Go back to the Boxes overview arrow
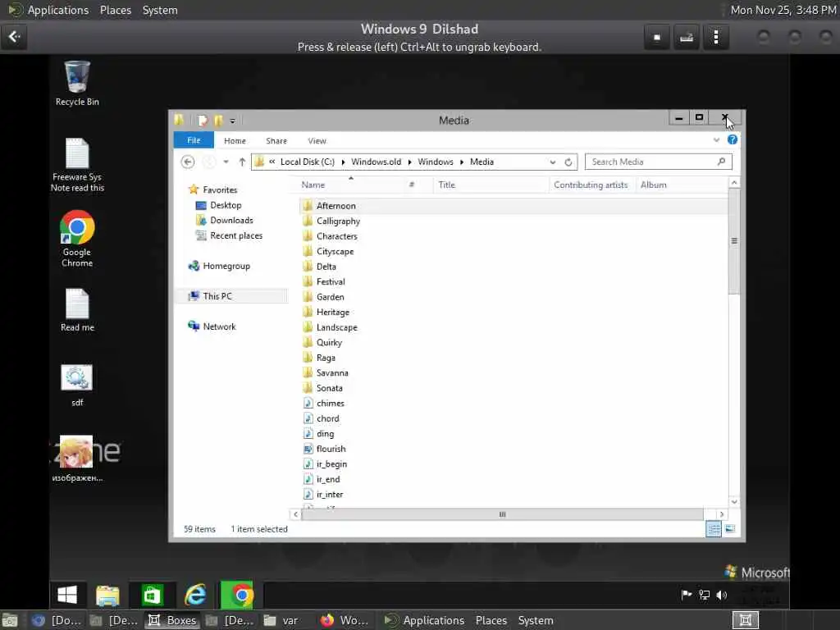 tap(14, 36)
